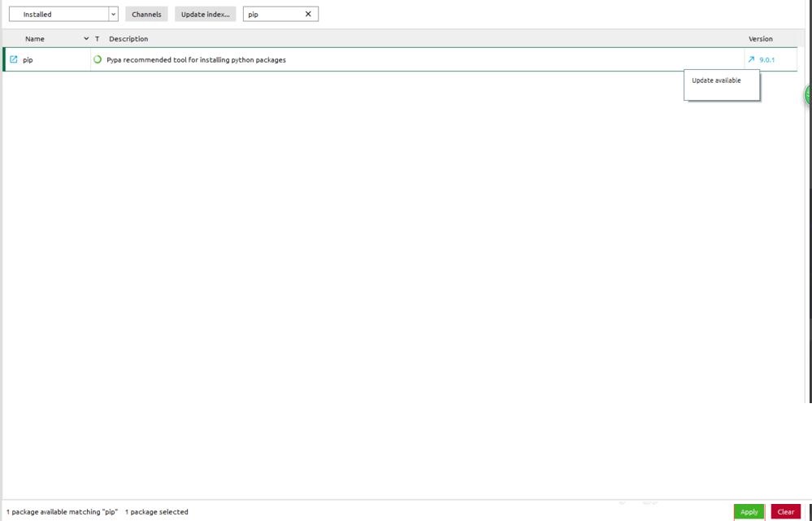
Task: Sort using the Name column chevron
Action: pyautogui.click(x=86, y=39)
